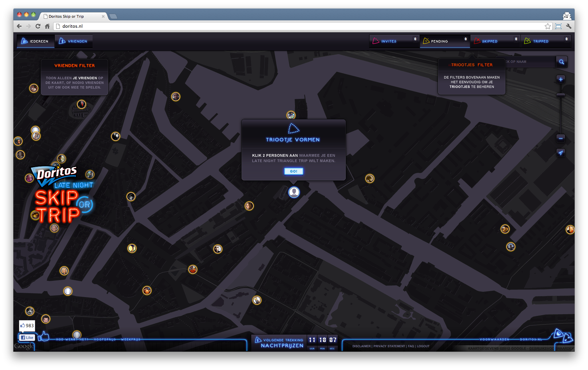Click the Doritos chips icon in bottom-right corner
The height and width of the screenshot is (370, 588).
[x=563, y=336]
